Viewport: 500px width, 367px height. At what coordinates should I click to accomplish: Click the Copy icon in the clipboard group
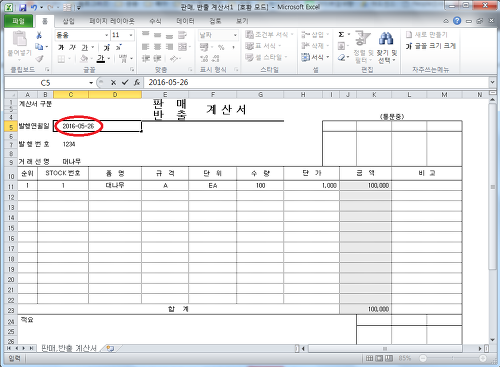(x=39, y=47)
